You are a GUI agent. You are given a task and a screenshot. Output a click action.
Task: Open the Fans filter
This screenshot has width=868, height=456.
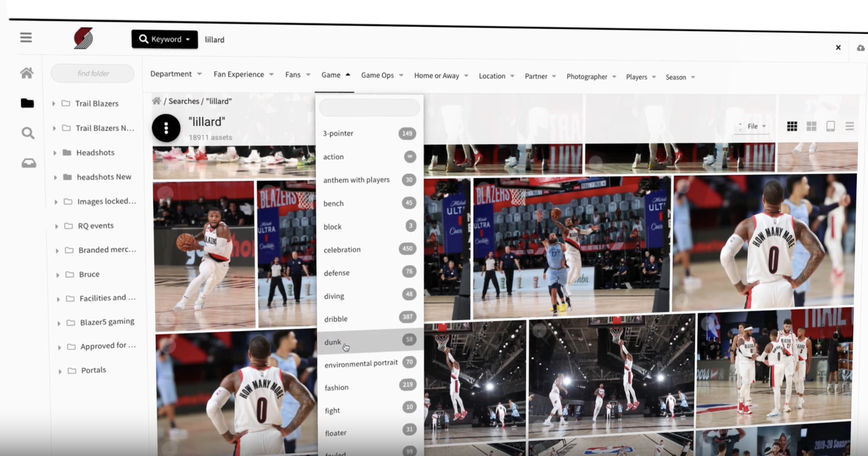pyautogui.click(x=298, y=75)
